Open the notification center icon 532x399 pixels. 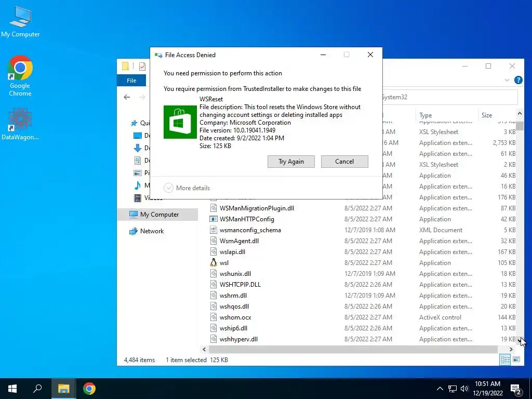point(516,390)
